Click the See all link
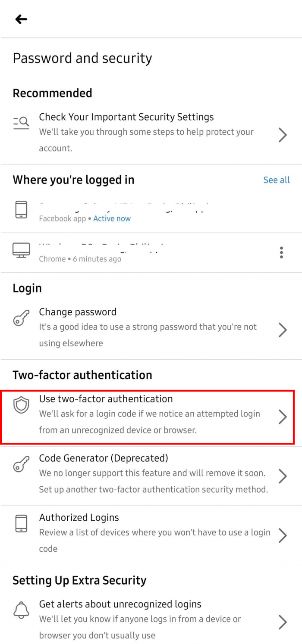Screen dimensions: 302x644 pos(277,180)
